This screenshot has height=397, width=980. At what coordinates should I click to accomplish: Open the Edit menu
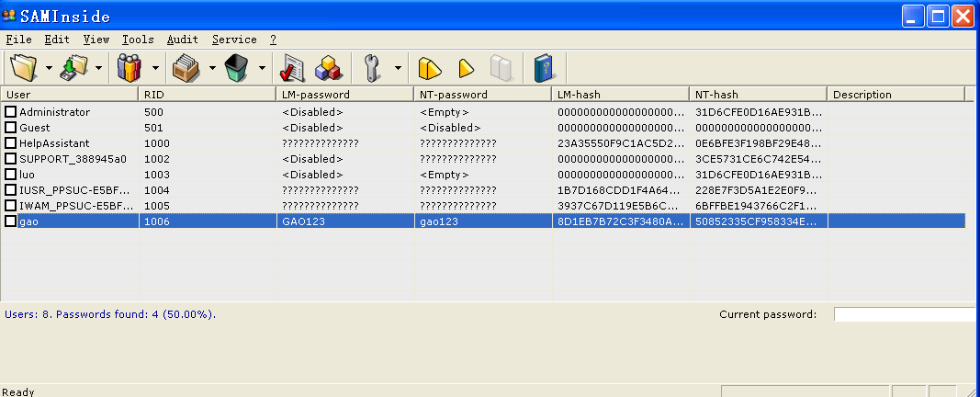coord(57,40)
